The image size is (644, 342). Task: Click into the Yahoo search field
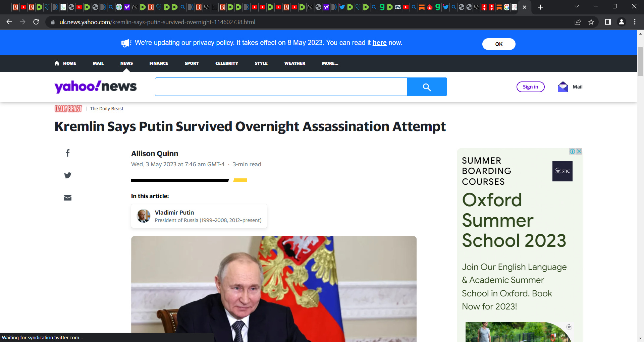281,87
